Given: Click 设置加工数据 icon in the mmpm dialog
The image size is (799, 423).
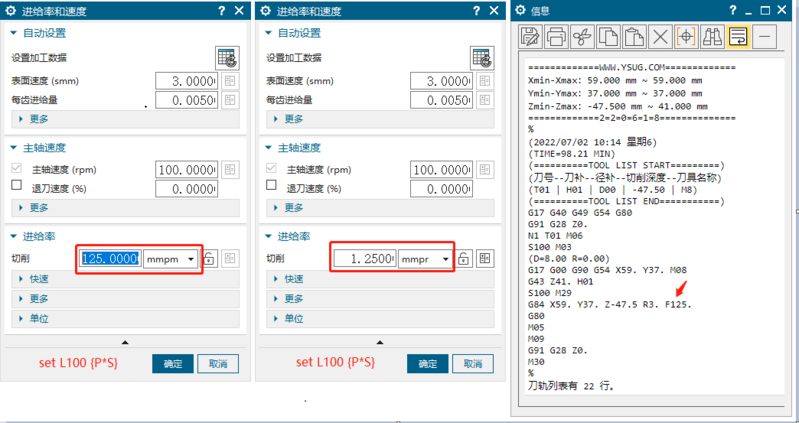Looking at the screenshot, I should (227, 58).
